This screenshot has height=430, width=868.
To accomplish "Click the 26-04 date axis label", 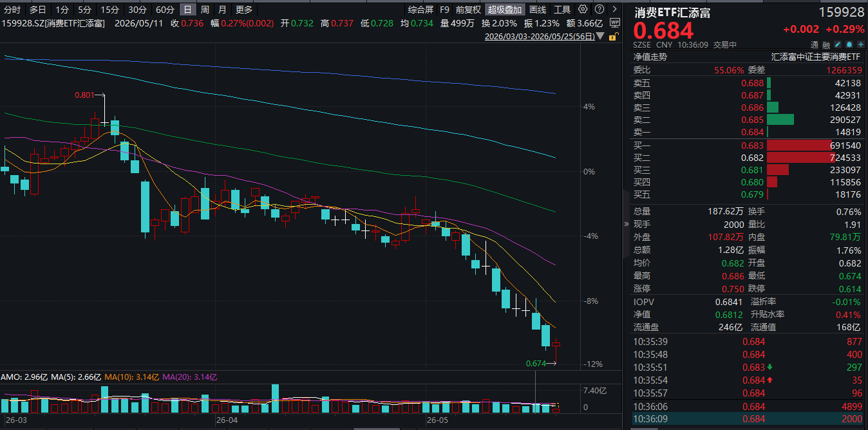I will pos(227,420).
